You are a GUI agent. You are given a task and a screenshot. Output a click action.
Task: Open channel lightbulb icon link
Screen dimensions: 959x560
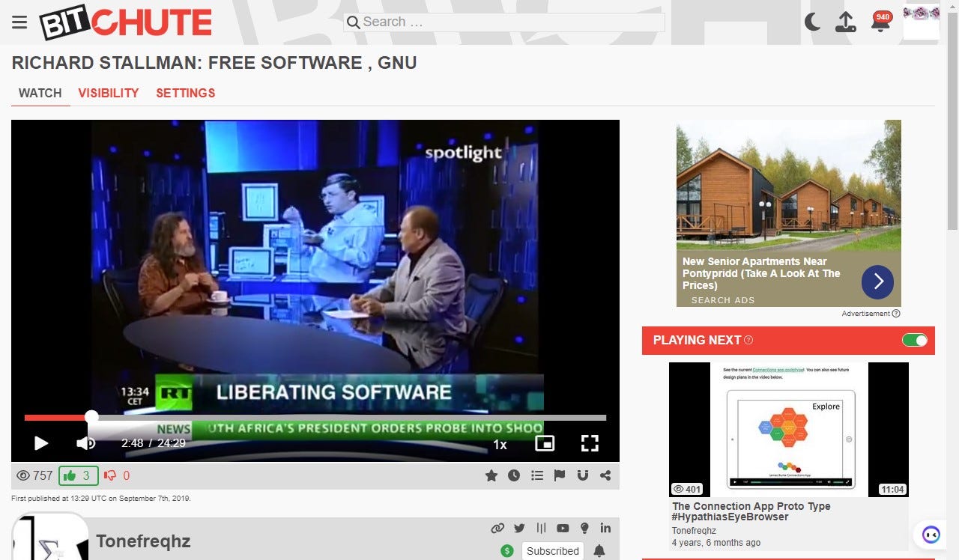click(x=584, y=528)
